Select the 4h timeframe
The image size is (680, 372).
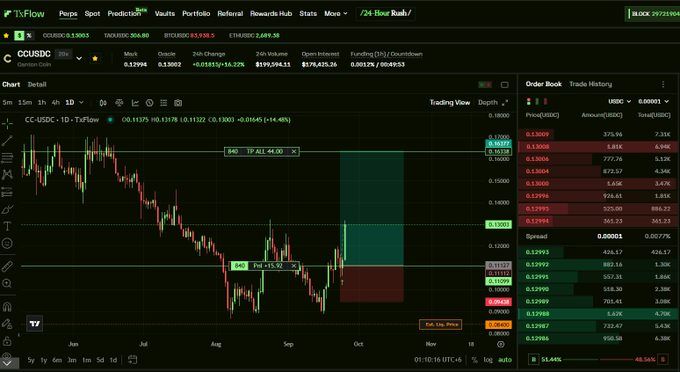point(56,103)
